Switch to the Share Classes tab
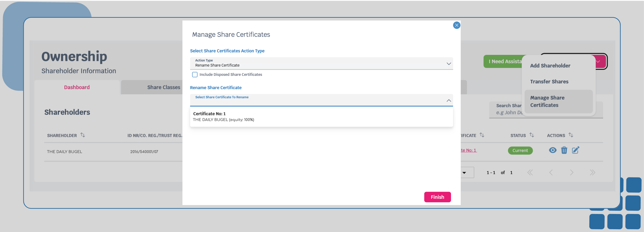 coord(164,87)
